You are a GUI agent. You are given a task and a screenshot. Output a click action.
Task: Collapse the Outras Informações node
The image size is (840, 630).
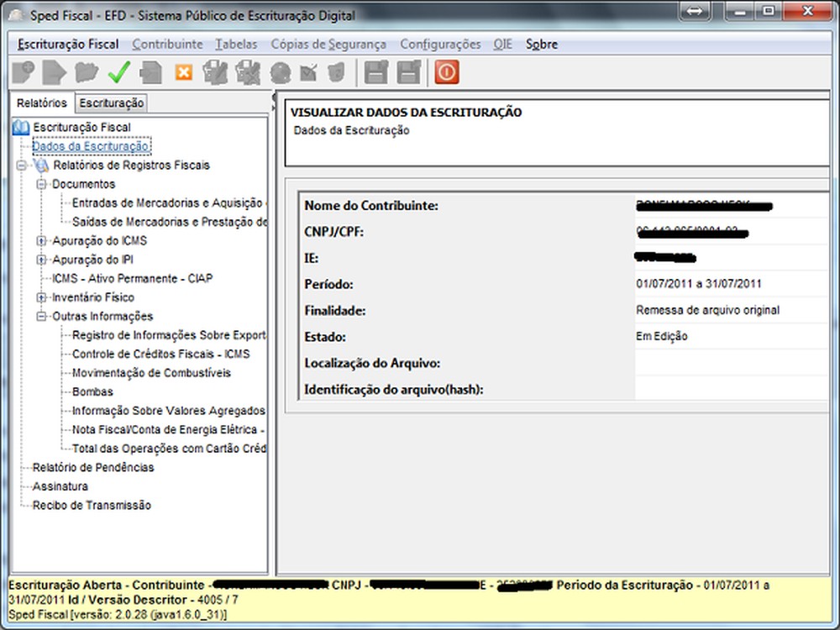pyautogui.click(x=41, y=317)
